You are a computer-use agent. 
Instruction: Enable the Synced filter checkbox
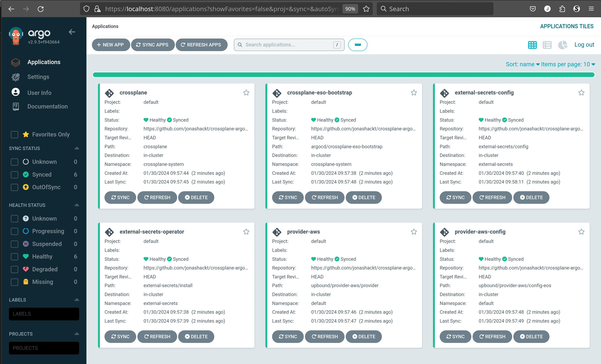click(14, 174)
